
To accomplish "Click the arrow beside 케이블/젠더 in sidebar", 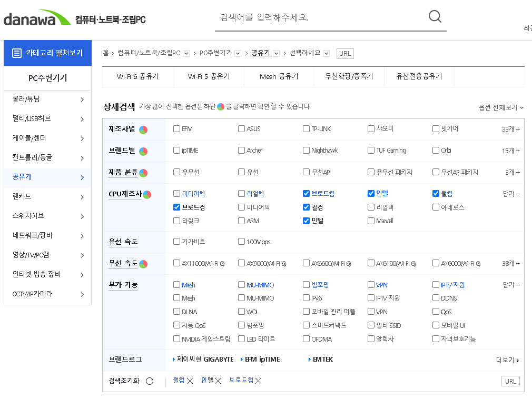I will pos(83,138).
